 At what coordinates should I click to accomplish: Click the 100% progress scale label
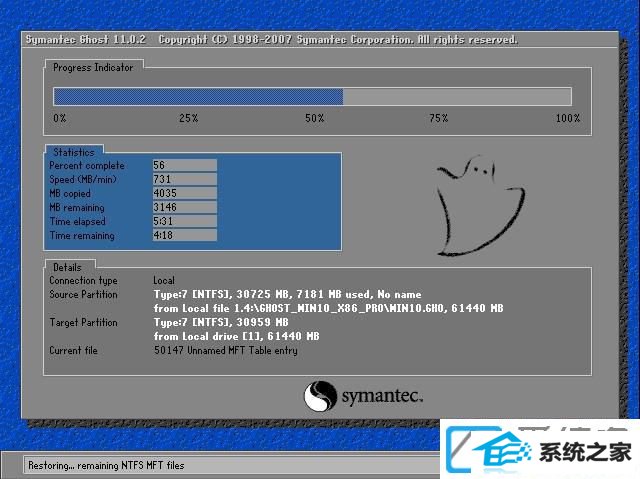point(568,118)
